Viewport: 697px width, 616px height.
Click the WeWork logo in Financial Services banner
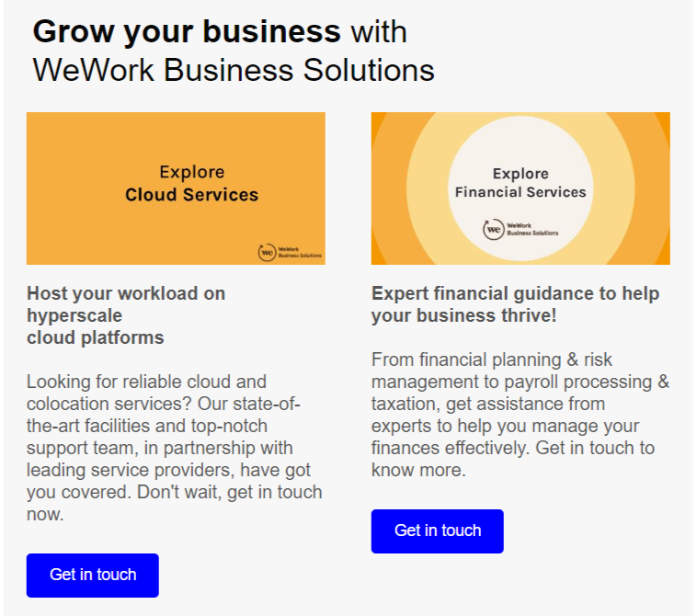(x=494, y=229)
